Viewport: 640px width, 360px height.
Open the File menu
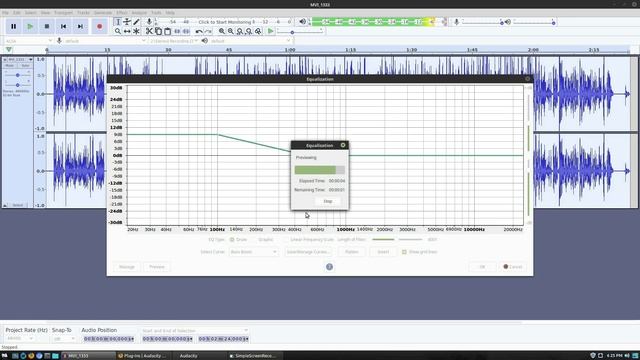pyautogui.click(x=5, y=13)
